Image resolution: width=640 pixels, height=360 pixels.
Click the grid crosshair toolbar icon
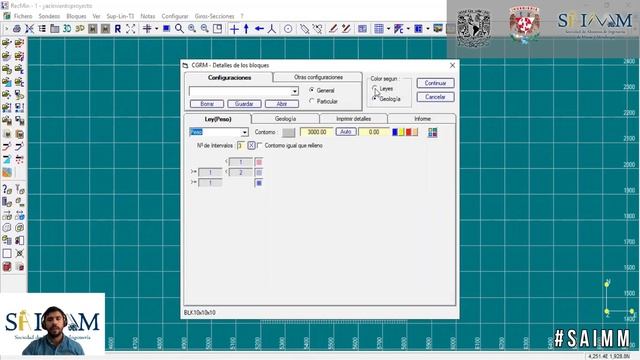[147, 29]
